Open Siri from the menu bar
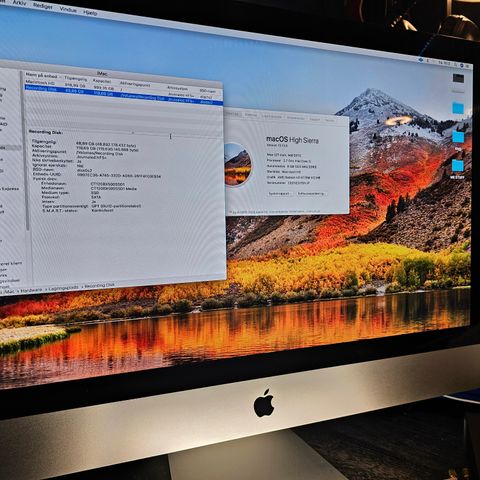The image size is (480, 480). [461, 65]
